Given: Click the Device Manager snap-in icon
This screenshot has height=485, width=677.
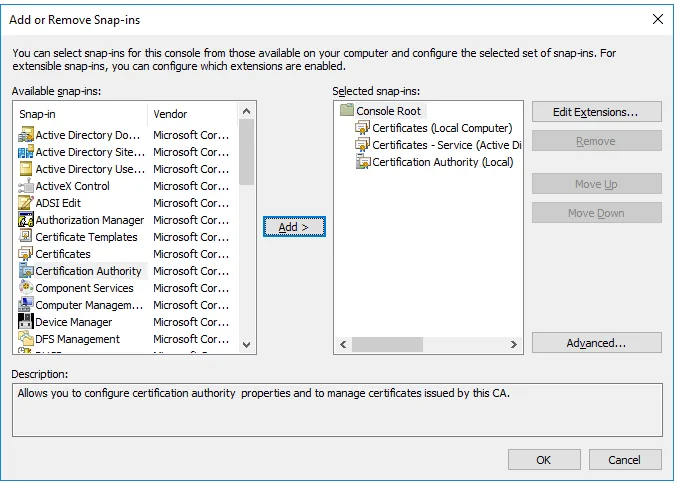Looking at the screenshot, I should (x=26, y=322).
